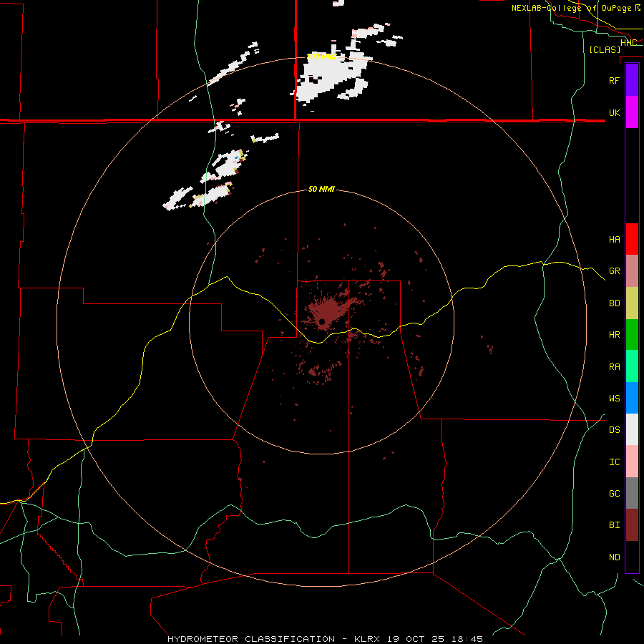
Task: Click the red HA legend swatch
Action: pyautogui.click(x=632, y=239)
